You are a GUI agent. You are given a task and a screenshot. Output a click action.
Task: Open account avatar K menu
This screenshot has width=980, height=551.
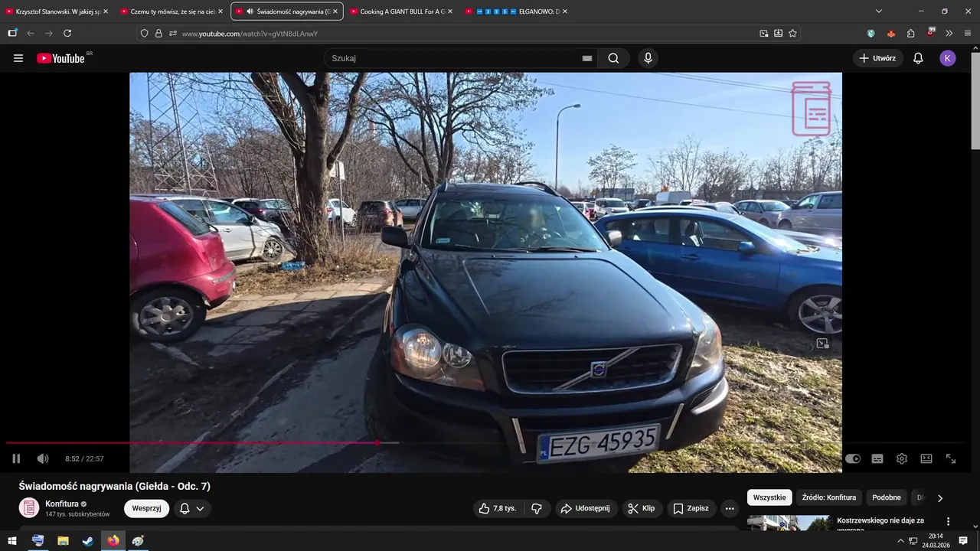pos(948,58)
